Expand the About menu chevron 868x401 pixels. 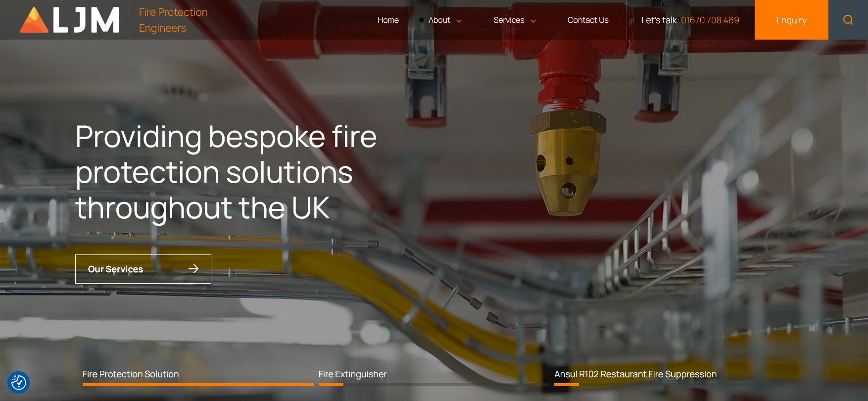click(x=459, y=21)
